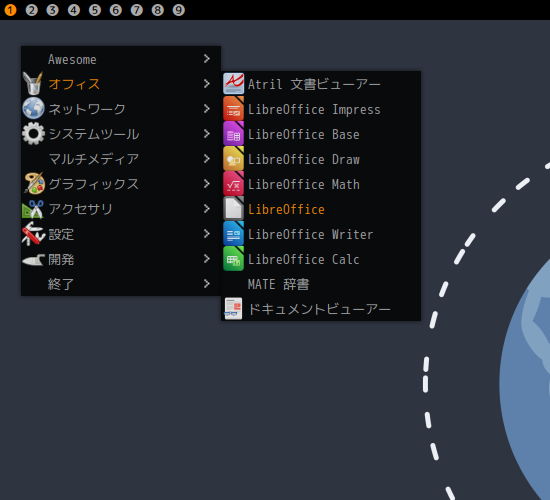Click the Atril document viewer icon
Image resolution: width=550 pixels, height=500 pixels.
234,84
